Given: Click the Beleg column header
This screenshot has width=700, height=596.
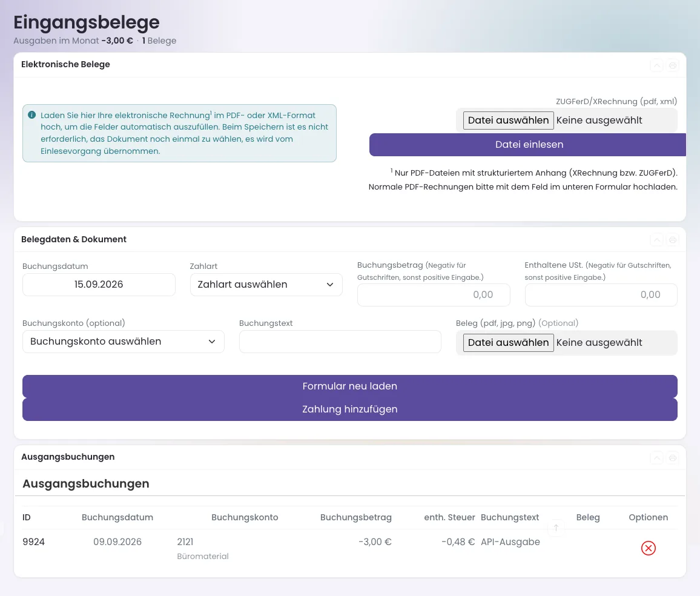Looking at the screenshot, I should click(588, 517).
